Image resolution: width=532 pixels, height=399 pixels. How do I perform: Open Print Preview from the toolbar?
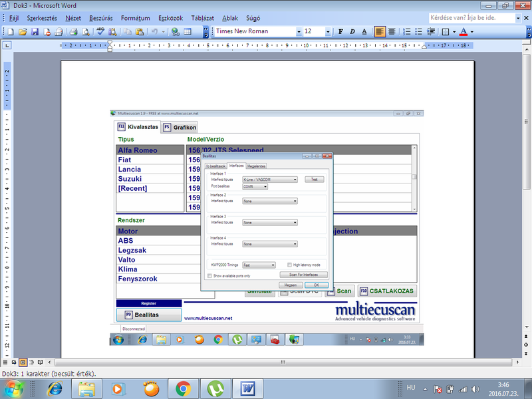point(86,32)
